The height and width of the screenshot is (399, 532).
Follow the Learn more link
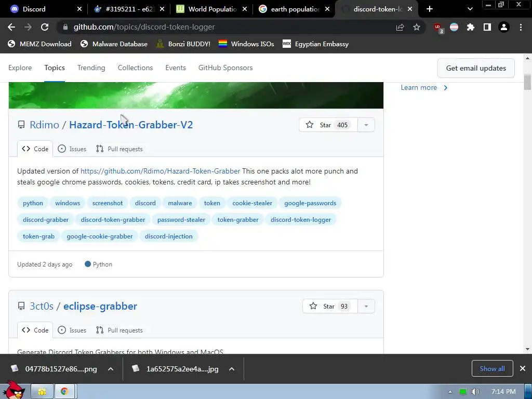pyautogui.click(x=424, y=87)
